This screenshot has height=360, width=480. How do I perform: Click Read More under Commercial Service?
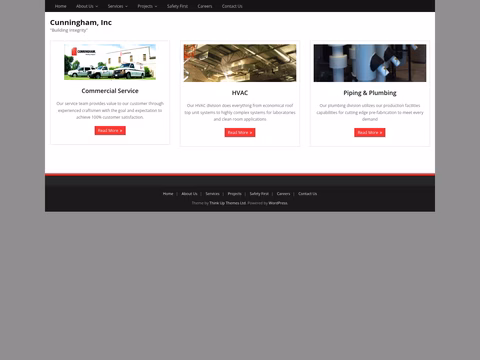pyautogui.click(x=110, y=130)
